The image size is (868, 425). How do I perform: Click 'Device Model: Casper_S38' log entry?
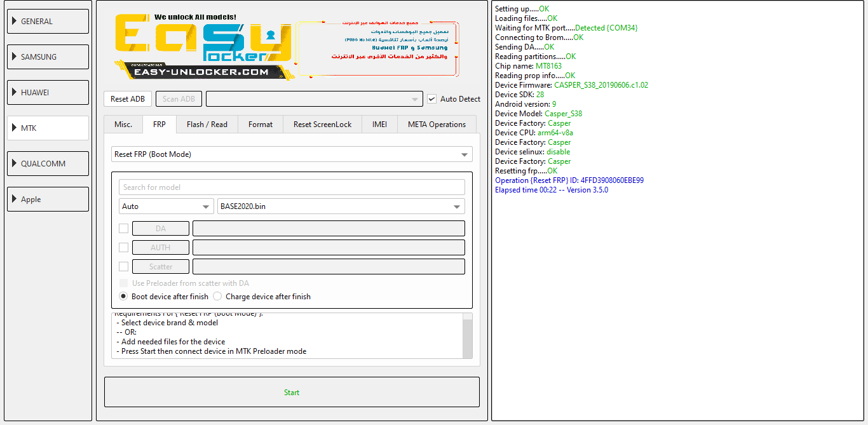coord(538,114)
